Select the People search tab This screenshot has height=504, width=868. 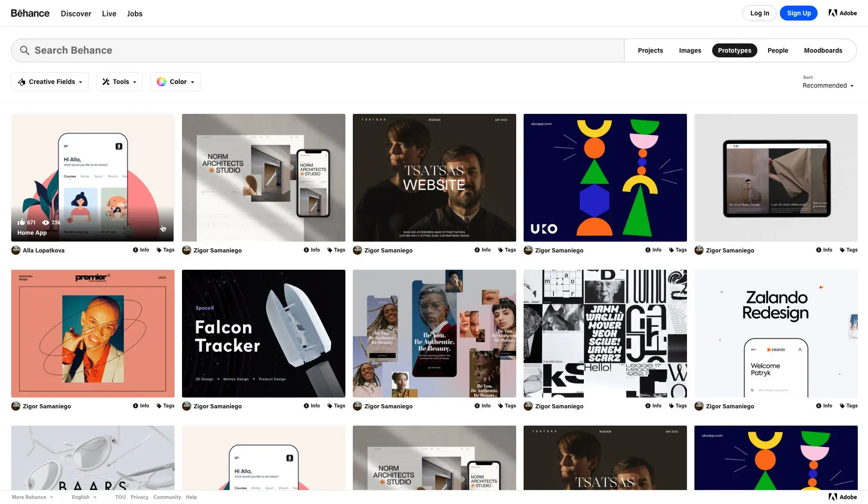(777, 50)
